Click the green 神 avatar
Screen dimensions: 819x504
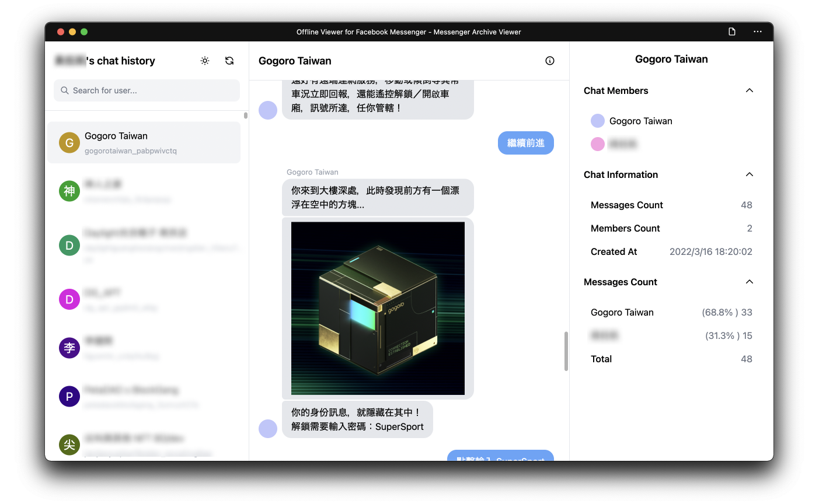pos(69,191)
